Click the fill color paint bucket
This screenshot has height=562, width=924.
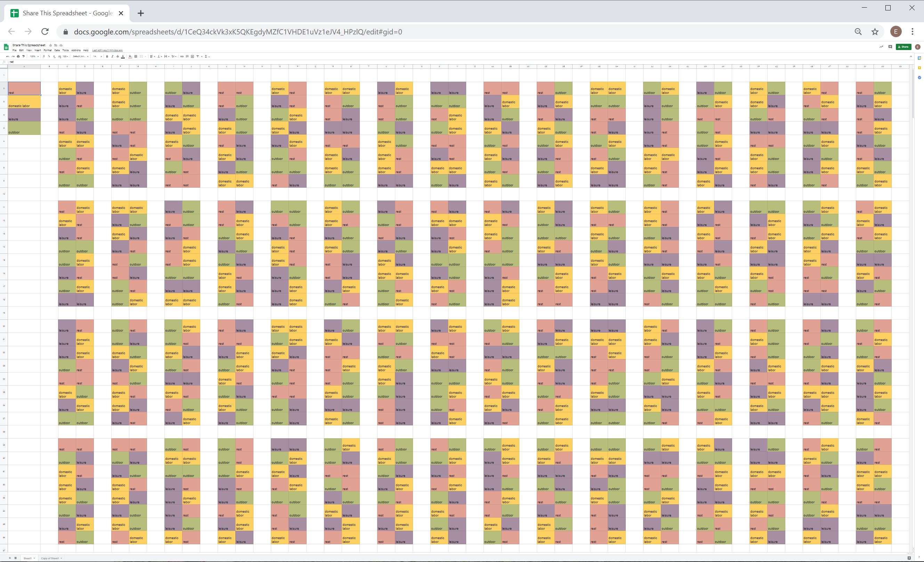tap(130, 57)
